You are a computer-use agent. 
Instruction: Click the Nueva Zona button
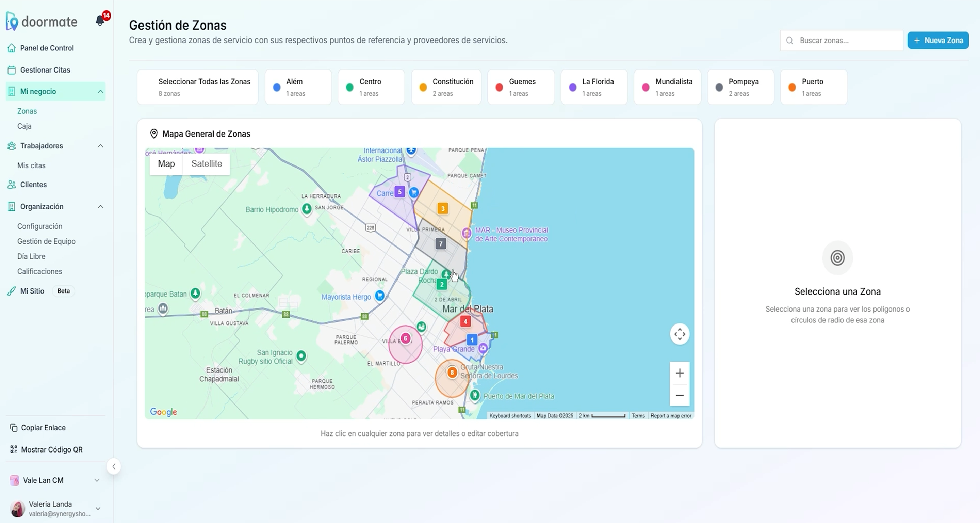[938, 40]
